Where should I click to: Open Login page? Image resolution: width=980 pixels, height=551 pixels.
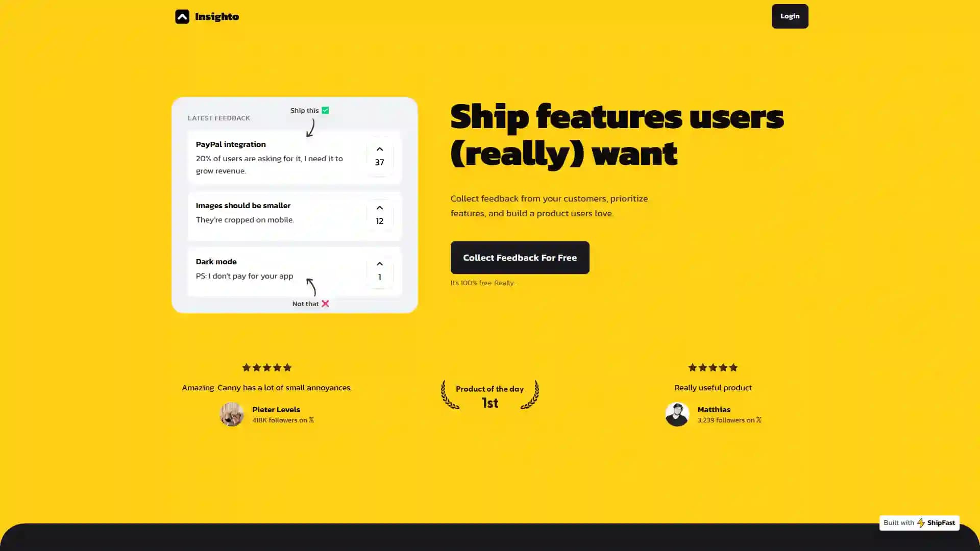(x=790, y=16)
